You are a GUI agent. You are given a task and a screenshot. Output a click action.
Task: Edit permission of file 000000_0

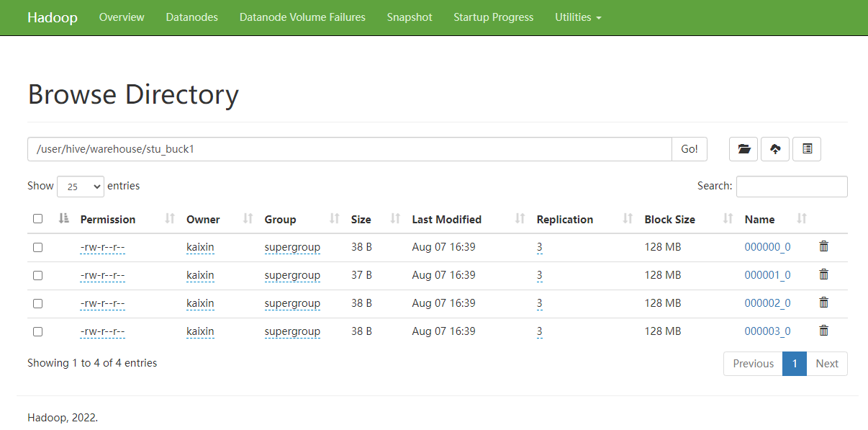(x=103, y=247)
